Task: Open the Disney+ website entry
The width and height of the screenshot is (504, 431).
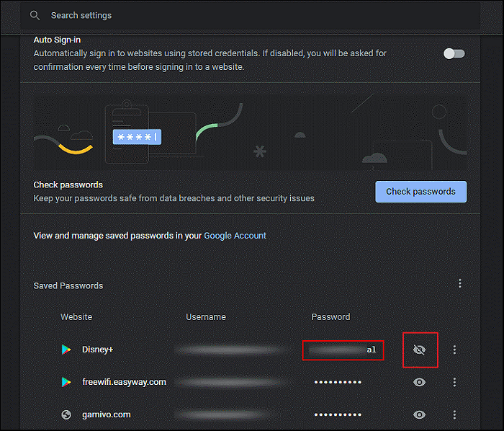Action: point(98,350)
